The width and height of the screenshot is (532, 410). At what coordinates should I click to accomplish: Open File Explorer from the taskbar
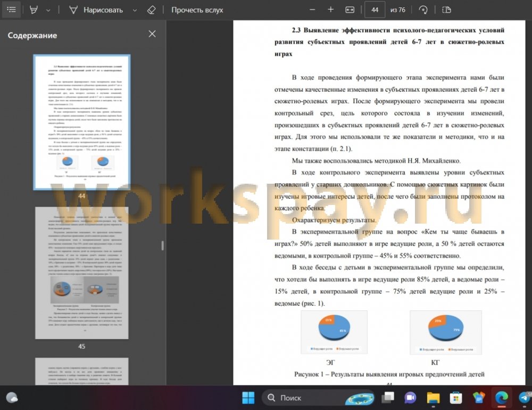433,397
